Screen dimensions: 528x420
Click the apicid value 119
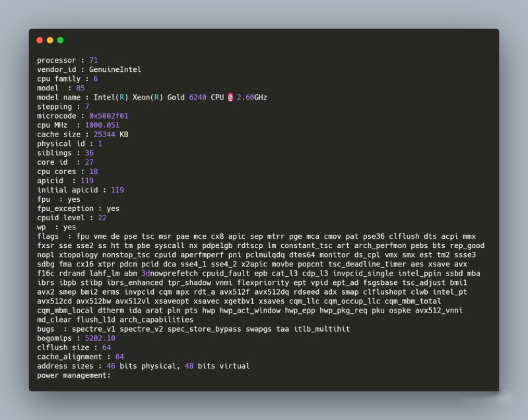(87, 181)
